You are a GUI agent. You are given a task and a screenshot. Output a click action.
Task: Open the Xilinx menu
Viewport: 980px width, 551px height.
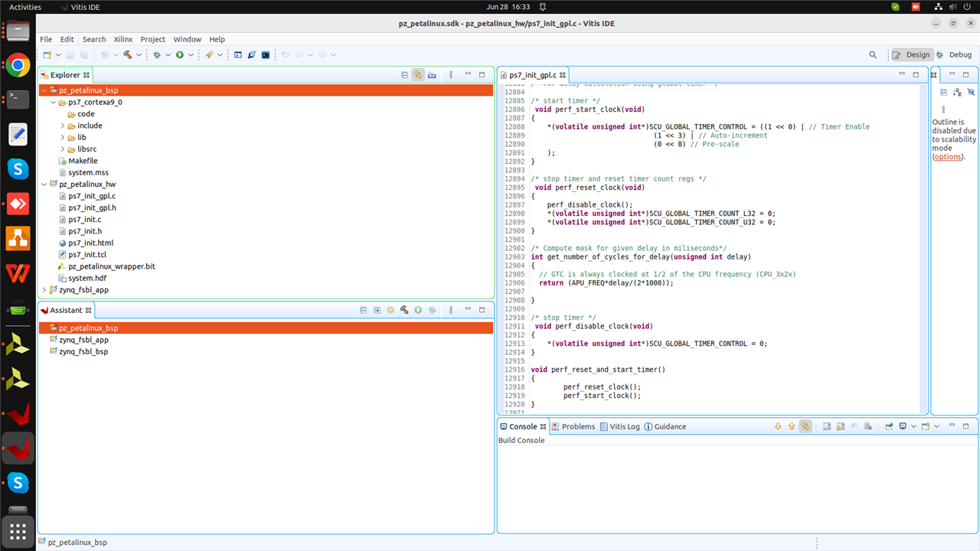pos(123,39)
